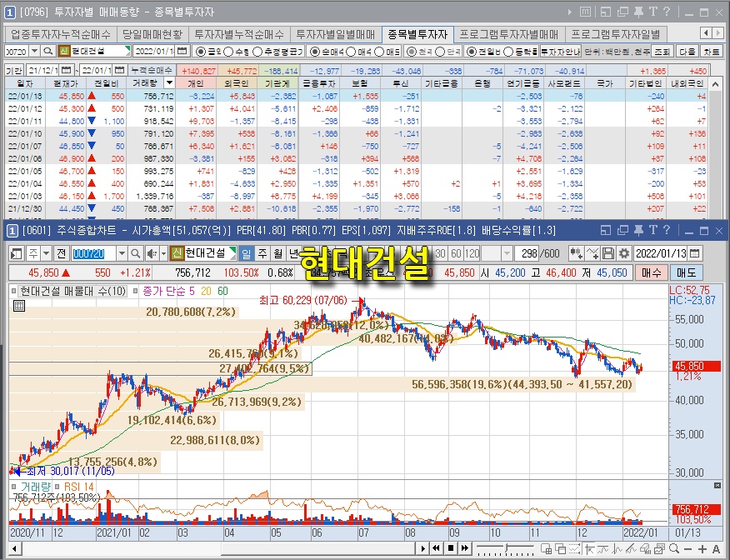Select the 일 daily period button

[247, 253]
